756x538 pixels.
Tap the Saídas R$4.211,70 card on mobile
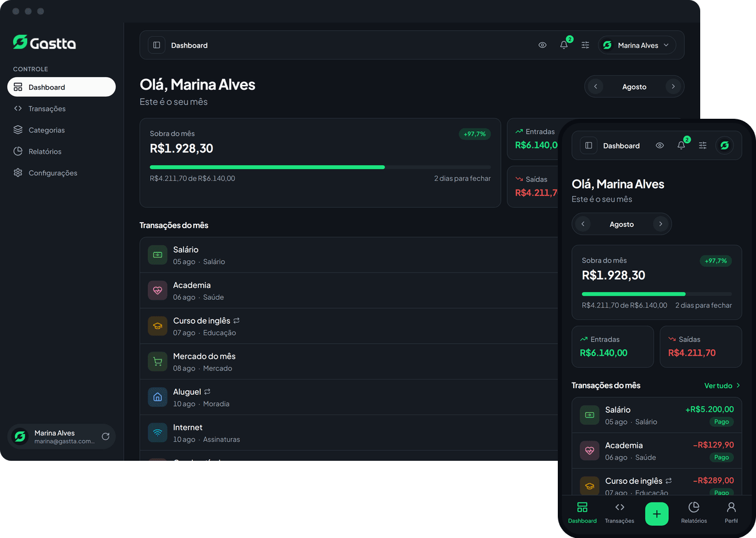pyautogui.click(x=701, y=347)
